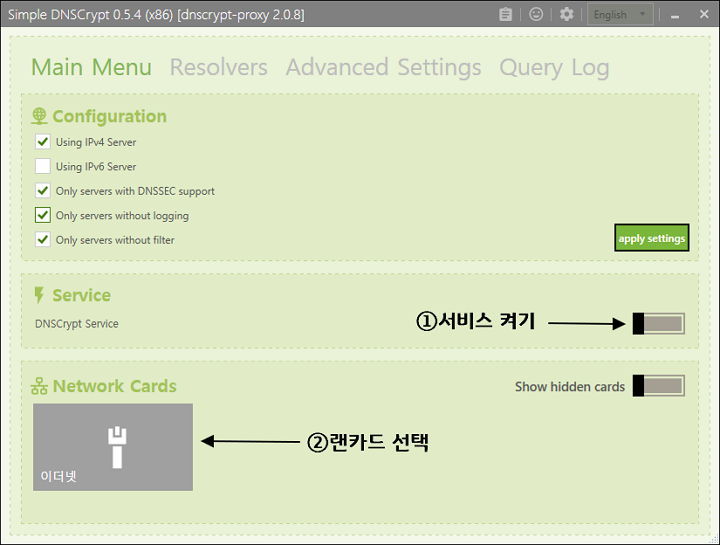The height and width of the screenshot is (545, 720).
Task: Enable the Show hidden cards switch
Action: pyautogui.click(x=658, y=386)
